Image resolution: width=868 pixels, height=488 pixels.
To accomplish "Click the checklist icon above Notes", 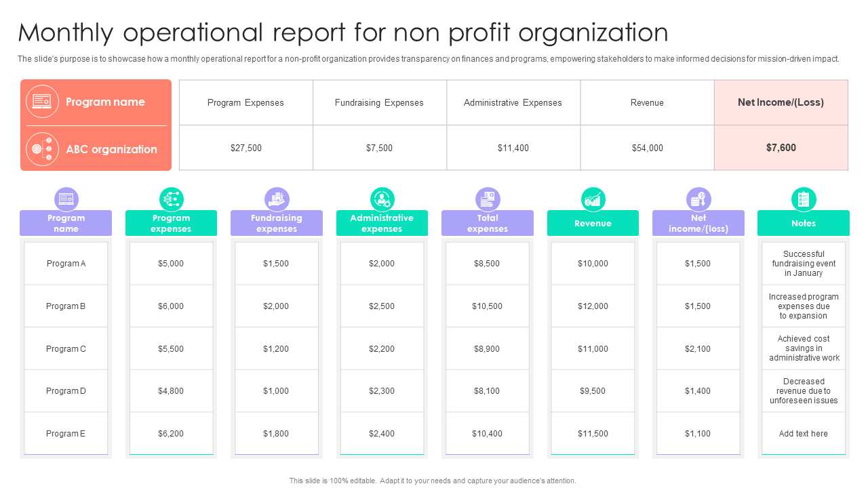I will point(804,199).
